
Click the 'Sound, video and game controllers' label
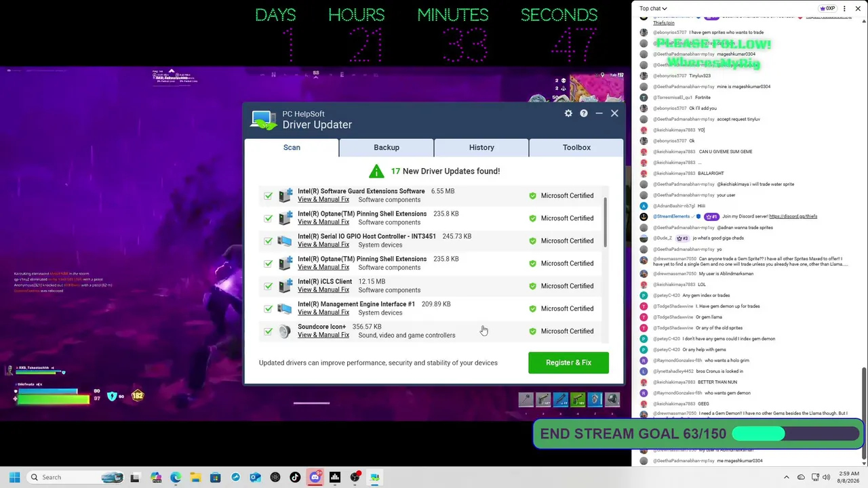[407, 335]
